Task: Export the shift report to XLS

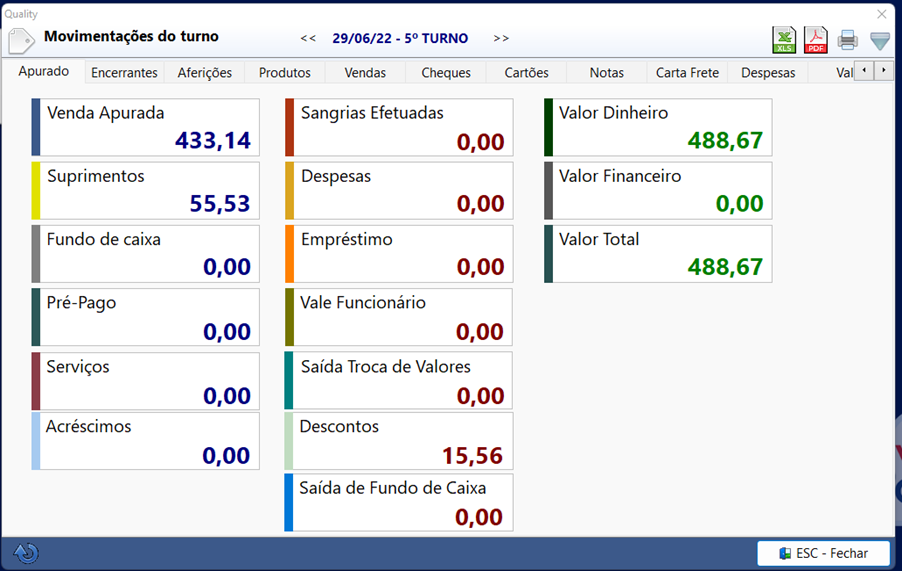Action: coord(784,40)
